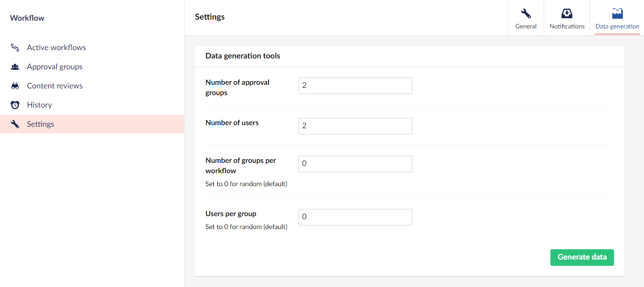Click the Workflow sidebar heading
The height and width of the screenshot is (287, 644).
(x=27, y=18)
